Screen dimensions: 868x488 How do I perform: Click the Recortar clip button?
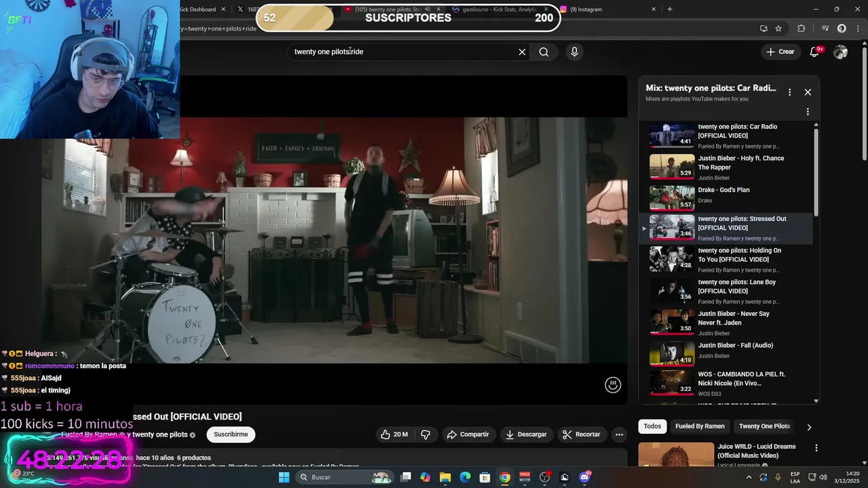(x=582, y=434)
